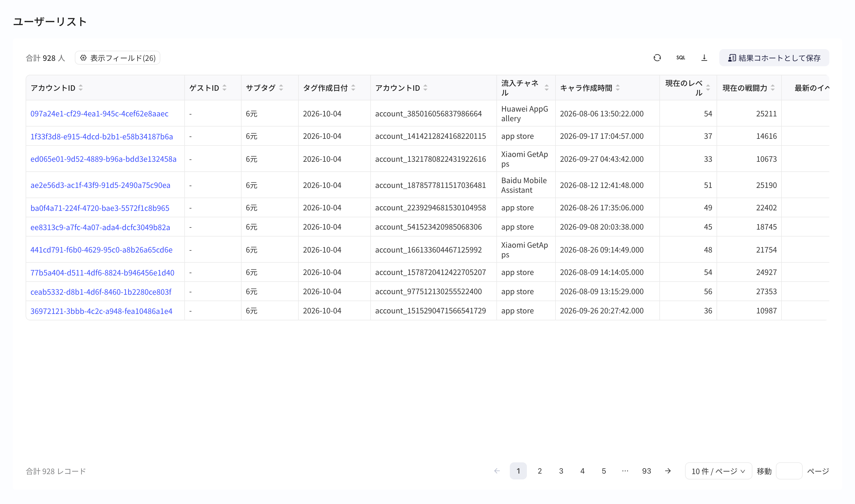Screen dimensions: 855x504
Task: Go to page 5
Action: coord(604,471)
